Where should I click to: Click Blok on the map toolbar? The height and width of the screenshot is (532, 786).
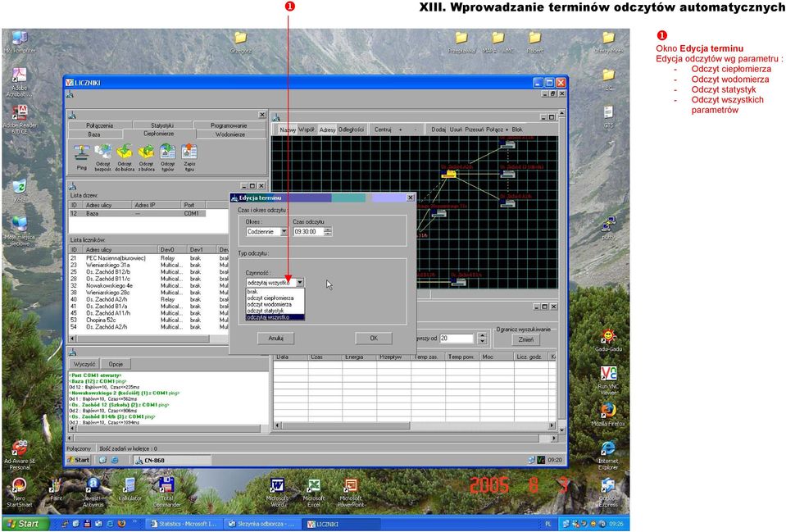[517, 130]
